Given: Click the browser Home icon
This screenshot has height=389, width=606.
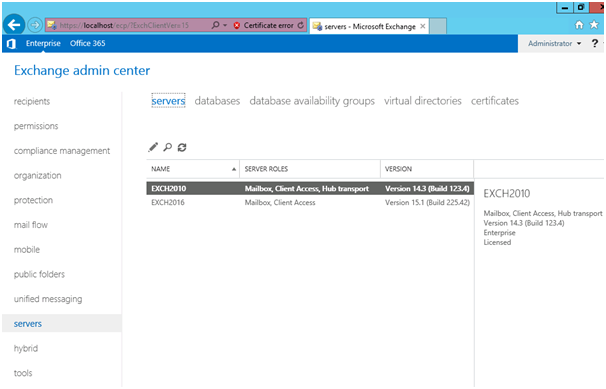Looking at the screenshot, I should click(x=579, y=25).
